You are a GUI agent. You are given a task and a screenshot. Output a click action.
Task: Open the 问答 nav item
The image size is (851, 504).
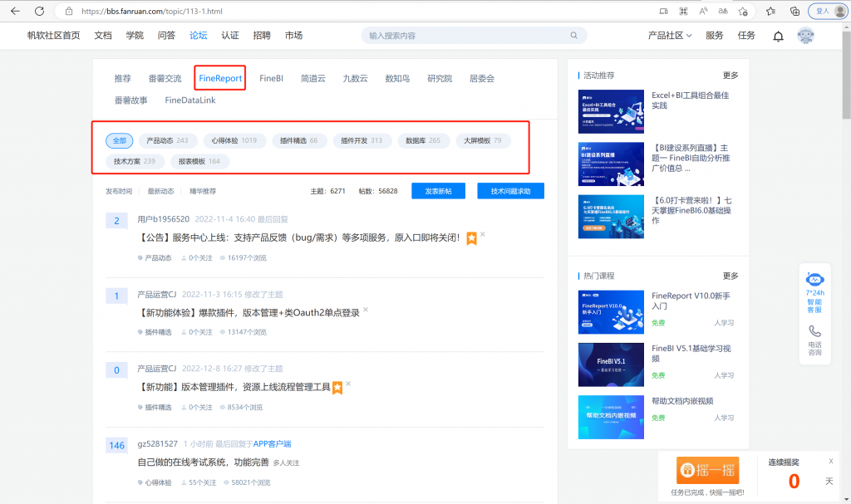coord(166,35)
